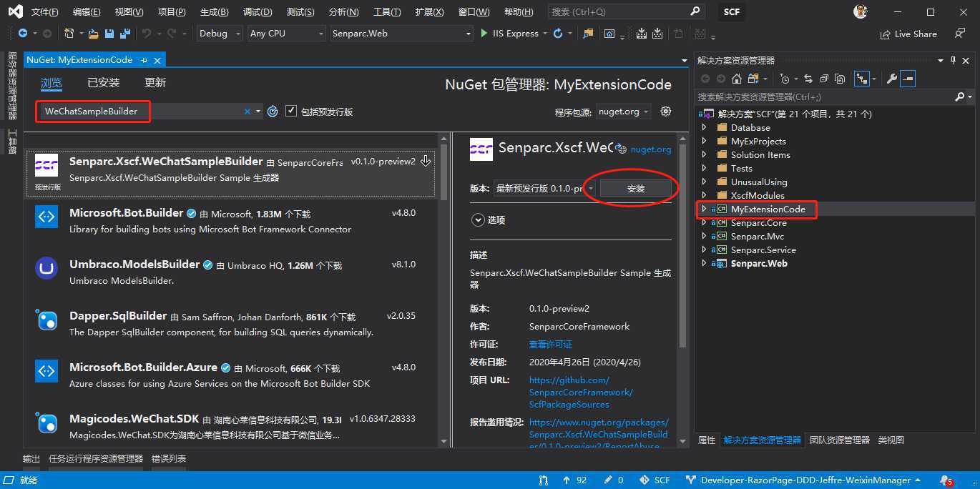This screenshot has height=489, width=980.
Task: Switch to the 已安装 tab
Action: 104,83
